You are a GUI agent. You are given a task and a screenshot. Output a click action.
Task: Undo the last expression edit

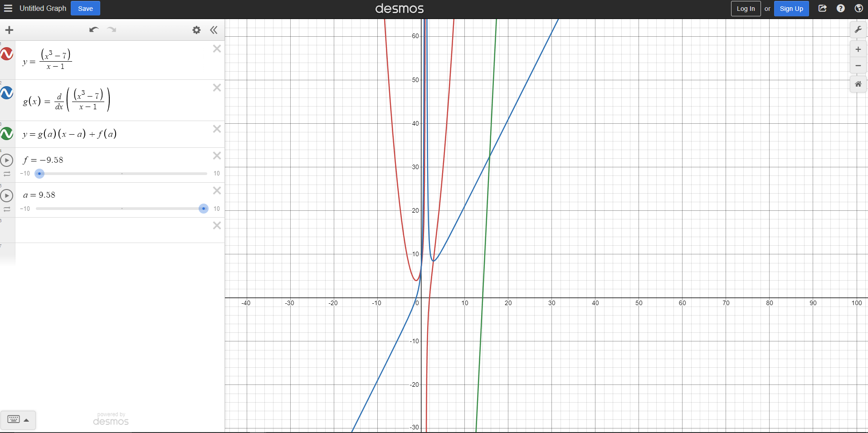94,30
